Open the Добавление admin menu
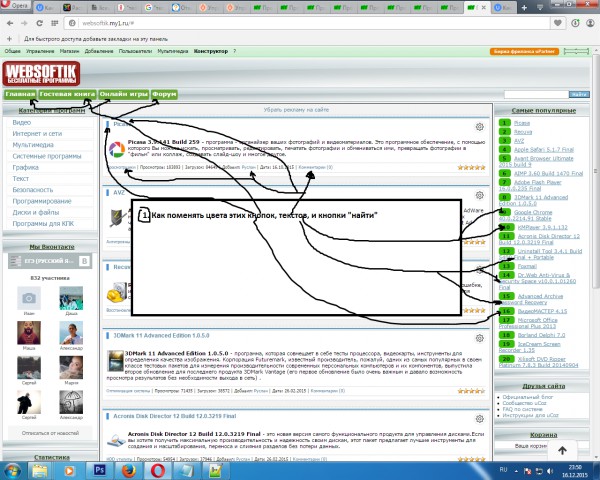 coord(99,51)
